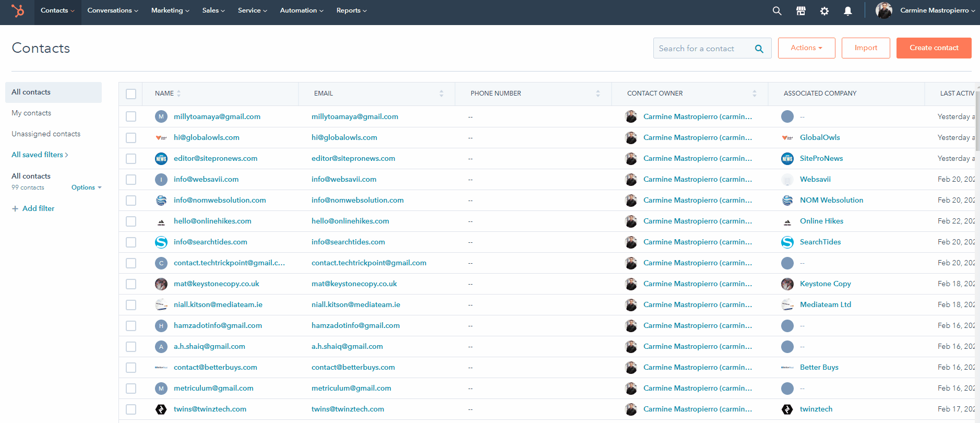Click the Import button
This screenshot has height=423, width=980.
pos(866,48)
